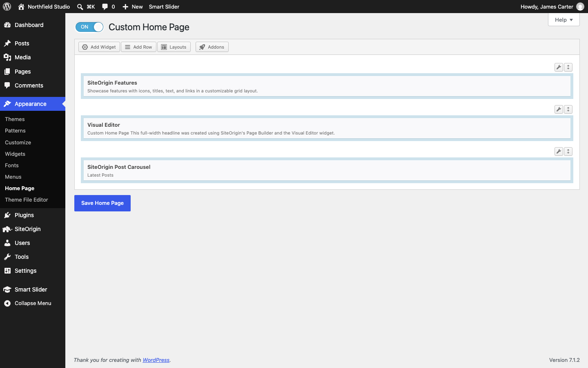Open row settings wrench for Visual Editor
The height and width of the screenshot is (368, 588).
[559, 109]
